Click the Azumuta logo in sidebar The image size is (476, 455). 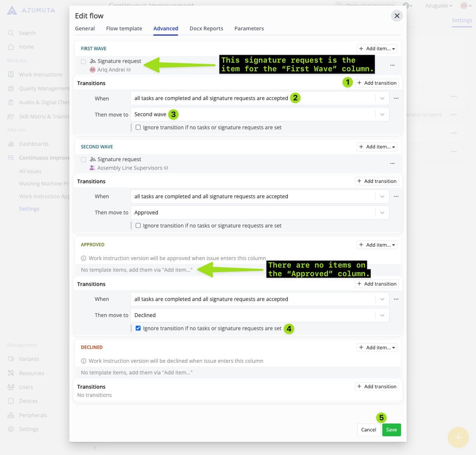(12, 10)
